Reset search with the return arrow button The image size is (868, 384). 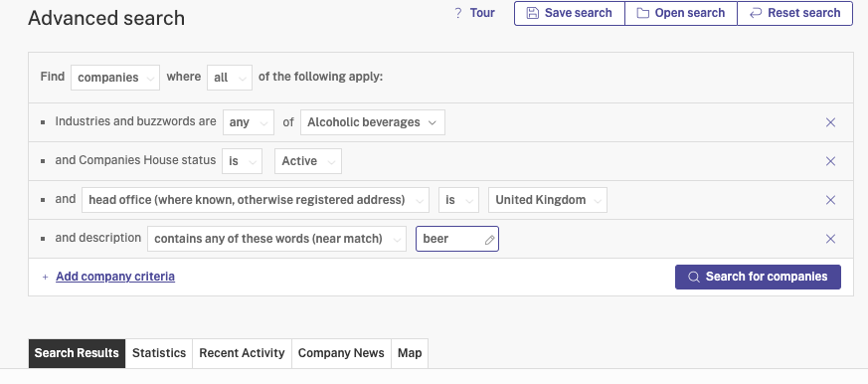click(x=795, y=13)
